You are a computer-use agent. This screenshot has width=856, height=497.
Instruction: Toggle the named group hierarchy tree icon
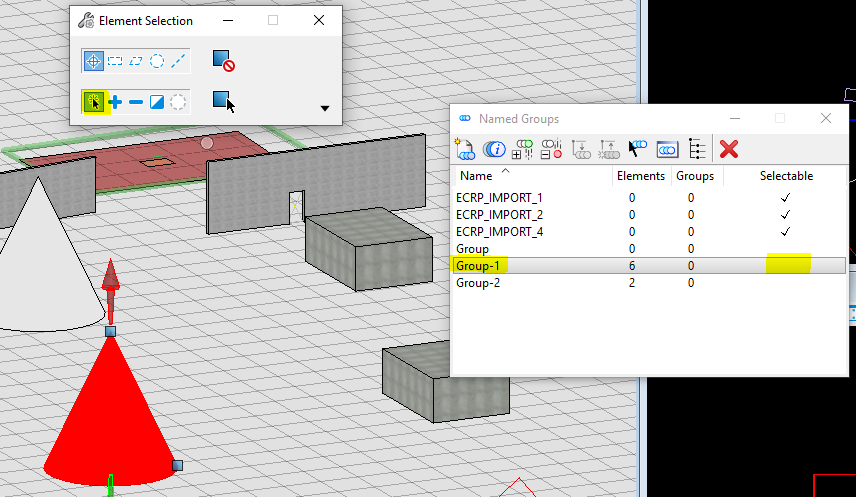697,149
